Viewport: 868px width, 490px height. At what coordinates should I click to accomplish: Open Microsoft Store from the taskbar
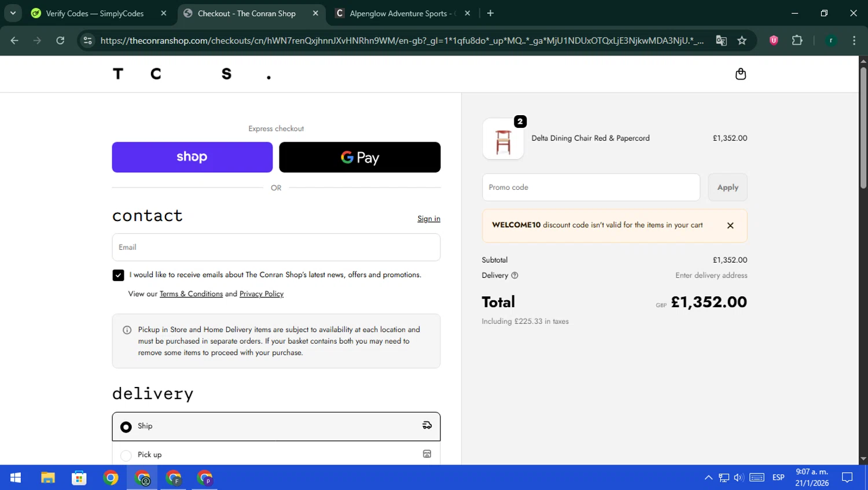coord(79,478)
